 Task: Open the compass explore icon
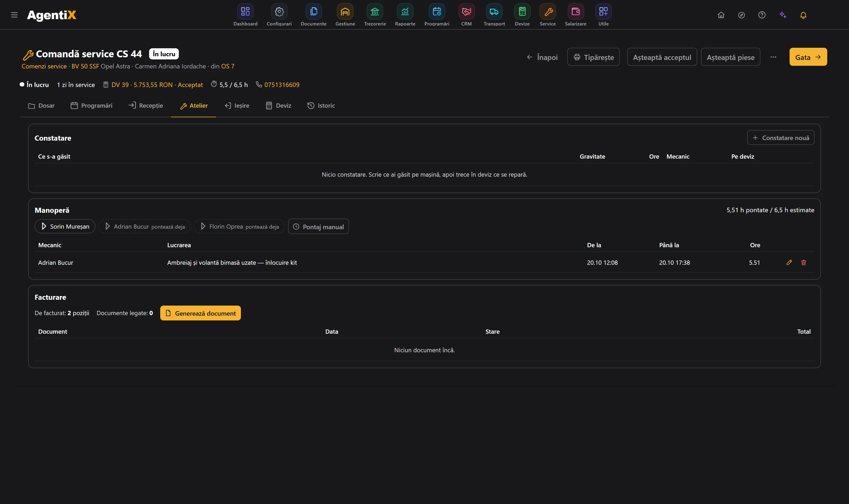click(x=741, y=15)
